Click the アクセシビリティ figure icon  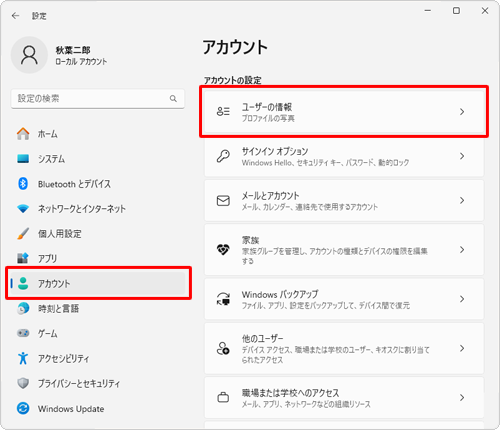click(23, 358)
